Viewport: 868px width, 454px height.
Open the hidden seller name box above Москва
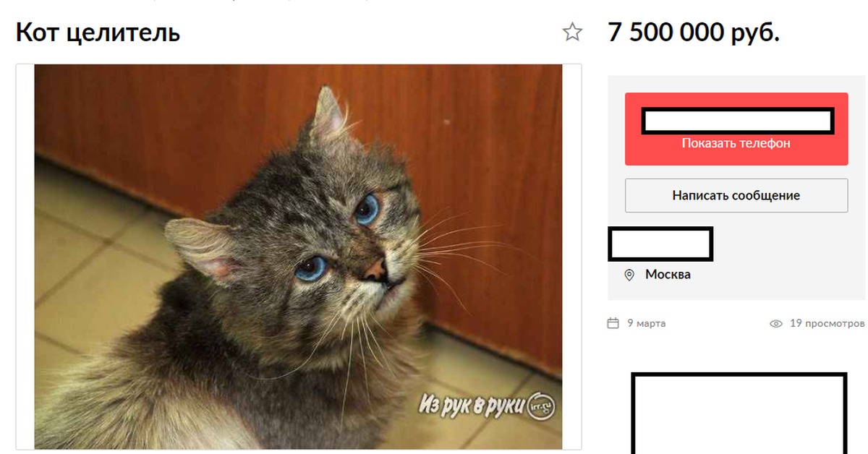click(660, 244)
